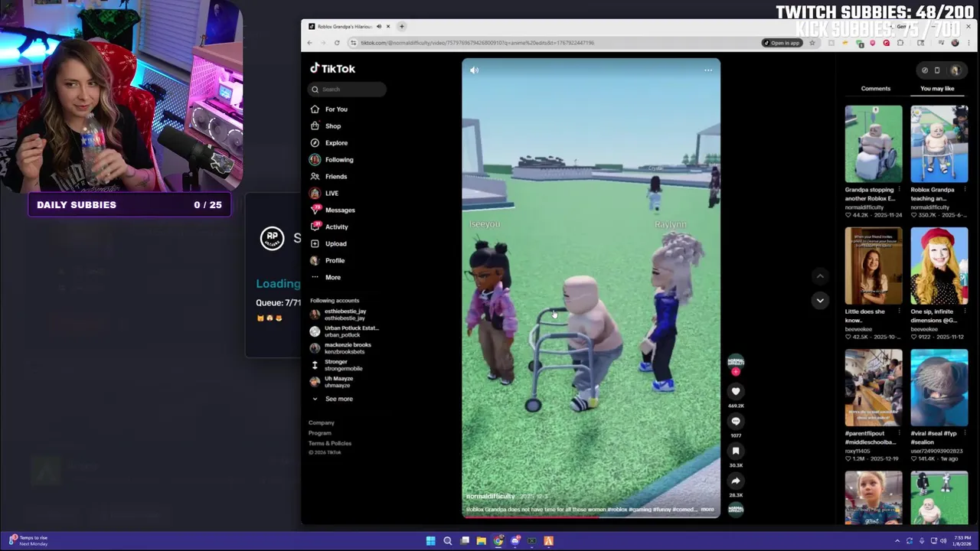Open the Friends page

click(328, 177)
